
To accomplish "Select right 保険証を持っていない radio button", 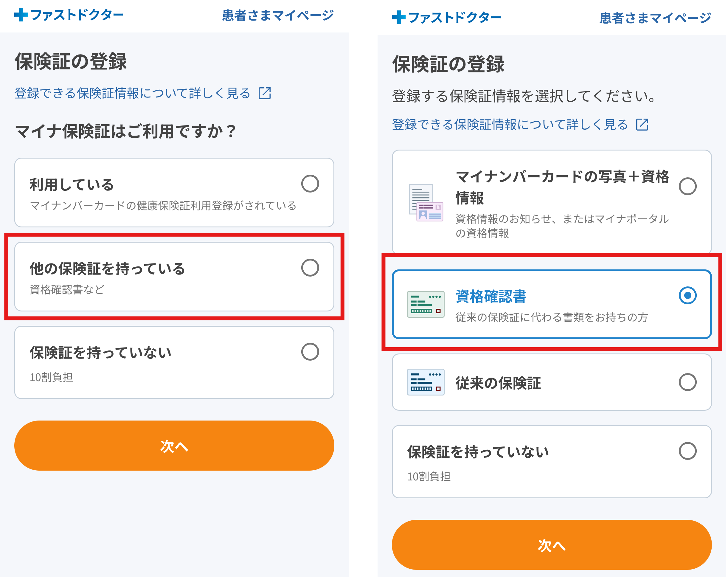I will pos(687,451).
